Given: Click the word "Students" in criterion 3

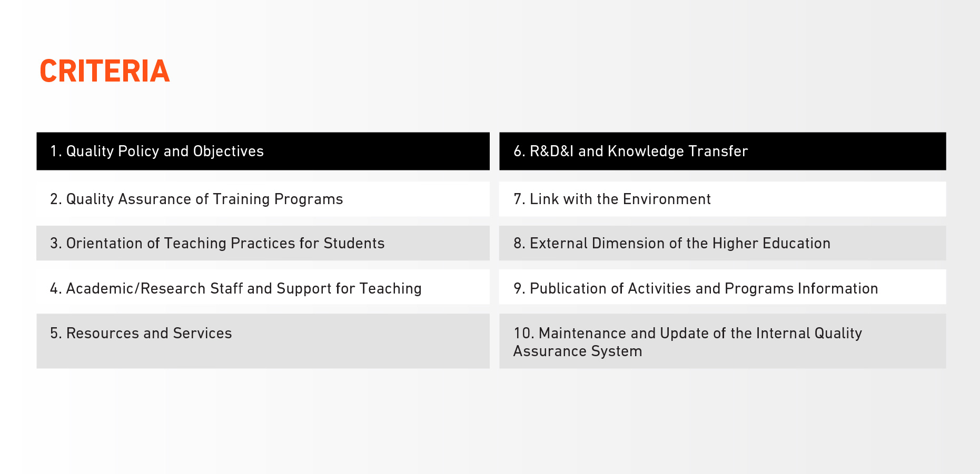Looking at the screenshot, I should tap(354, 244).
